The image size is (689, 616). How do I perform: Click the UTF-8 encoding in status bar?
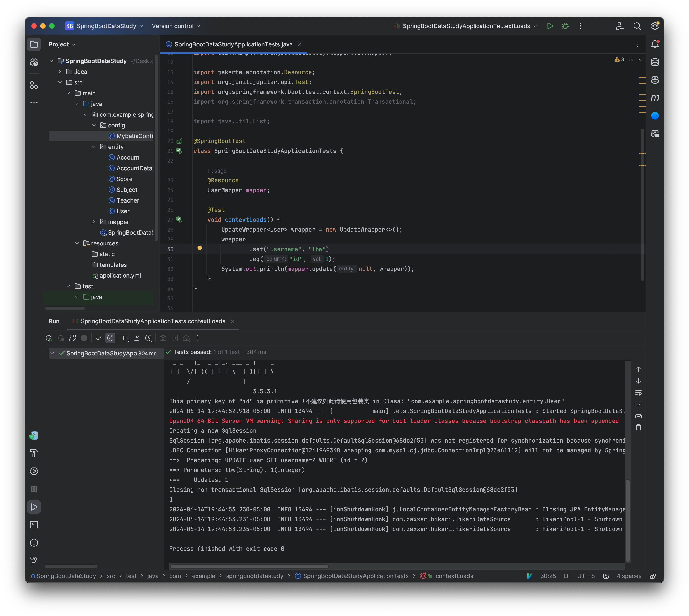586,576
